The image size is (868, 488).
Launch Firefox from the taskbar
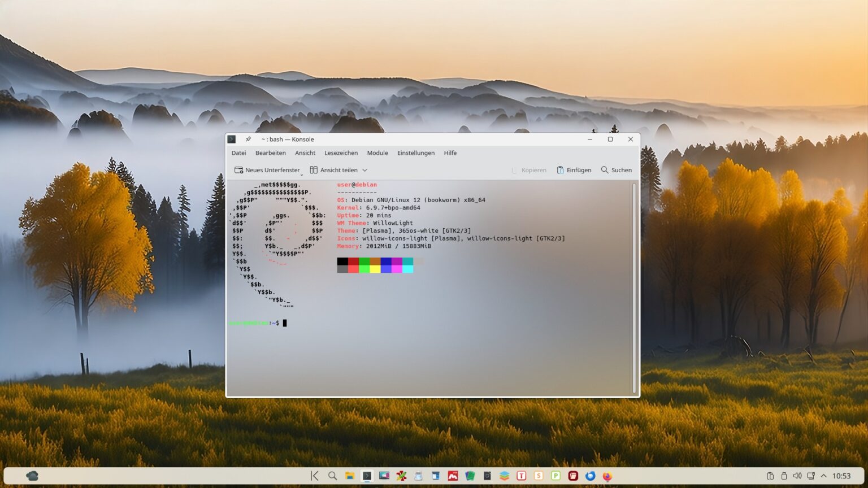pyautogui.click(x=607, y=476)
